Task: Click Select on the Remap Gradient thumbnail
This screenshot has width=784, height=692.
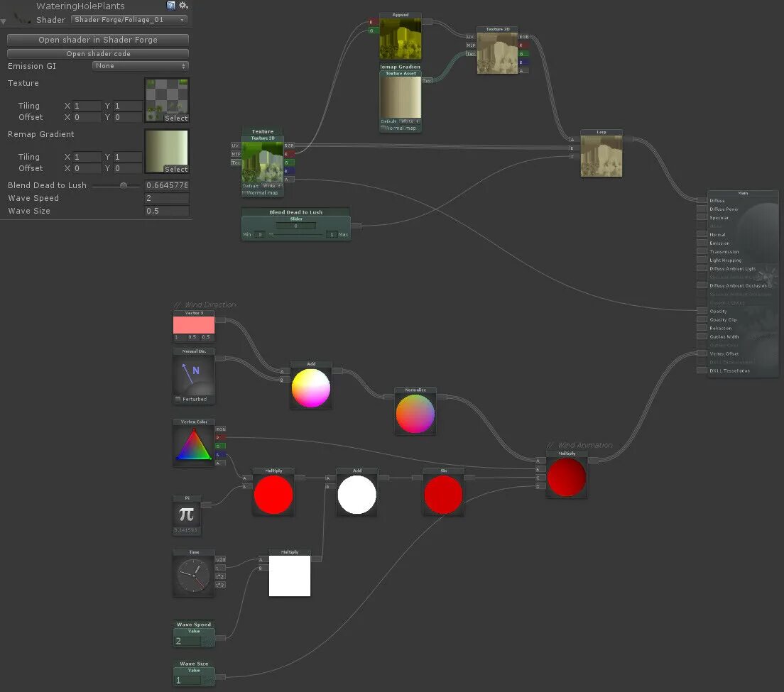Action: (177, 170)
